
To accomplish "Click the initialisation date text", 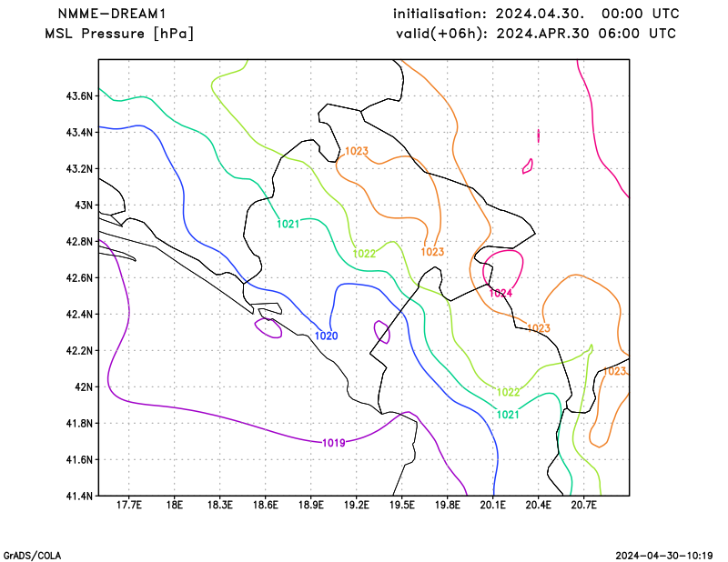I will click(x=536, y=14).
